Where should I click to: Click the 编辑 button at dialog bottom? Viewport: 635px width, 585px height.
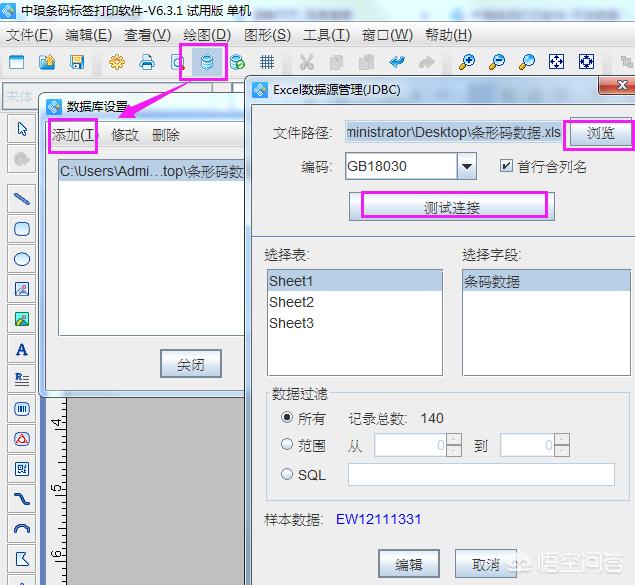(x=409, y=564)
